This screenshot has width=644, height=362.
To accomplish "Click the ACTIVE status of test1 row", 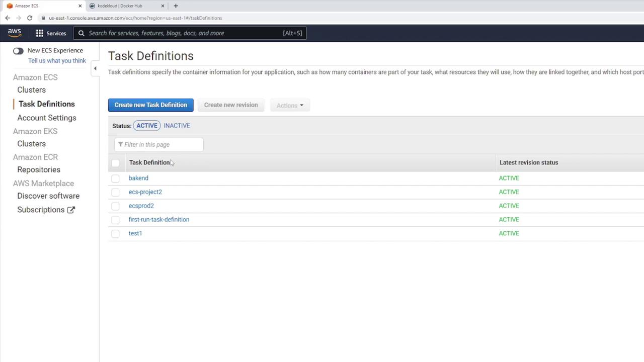I will tap(509, 233).
